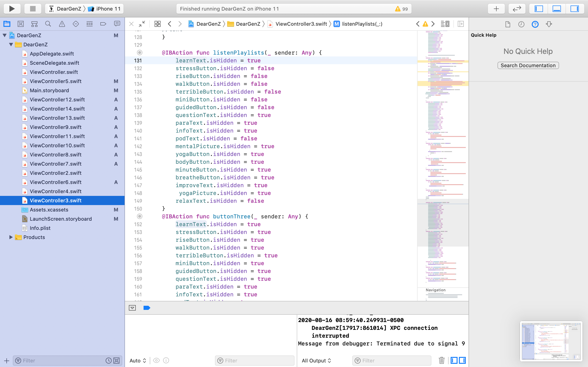
Task: Collapse the DearGenZ project root
Action: tap(5, 35)
